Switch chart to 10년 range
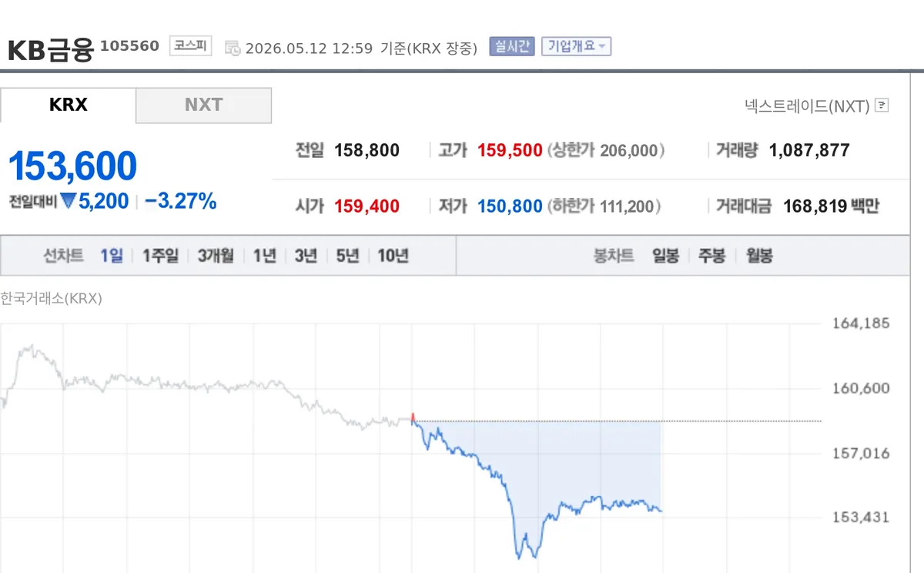Viewport: 924px width, 573px height. pyautogui.click(x=393, y=256)
